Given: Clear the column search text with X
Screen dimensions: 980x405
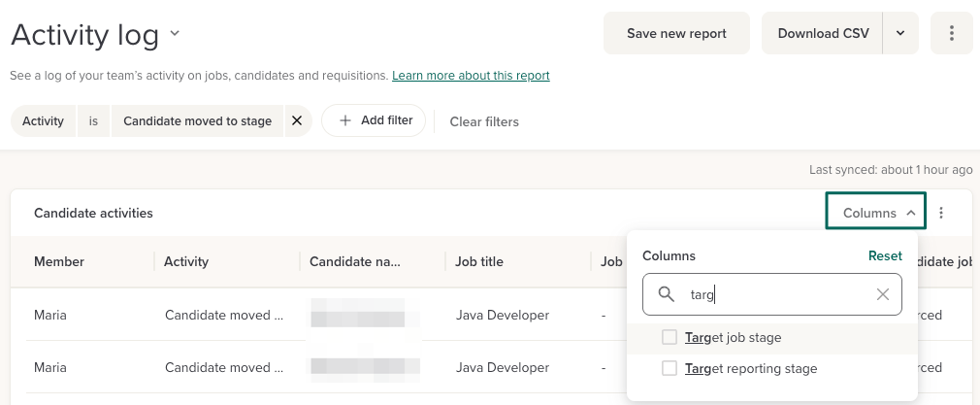Looking at the screenshot, I should [x=882, y=294].
